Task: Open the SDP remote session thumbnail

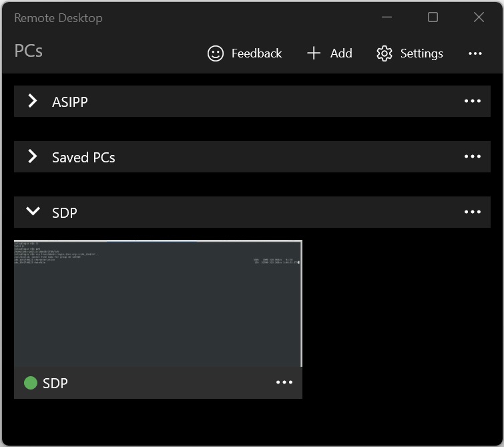Action: (x=158, y=303)
